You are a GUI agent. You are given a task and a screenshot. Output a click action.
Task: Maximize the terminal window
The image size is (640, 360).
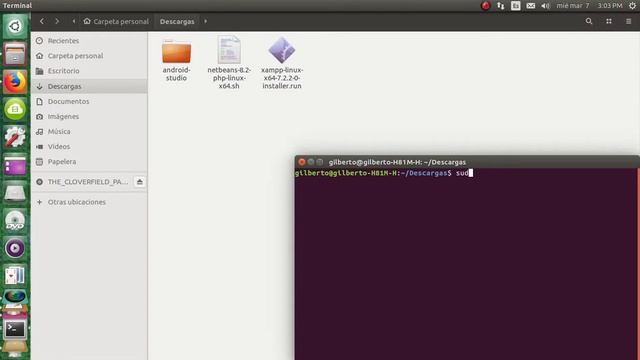pos(320,162)
